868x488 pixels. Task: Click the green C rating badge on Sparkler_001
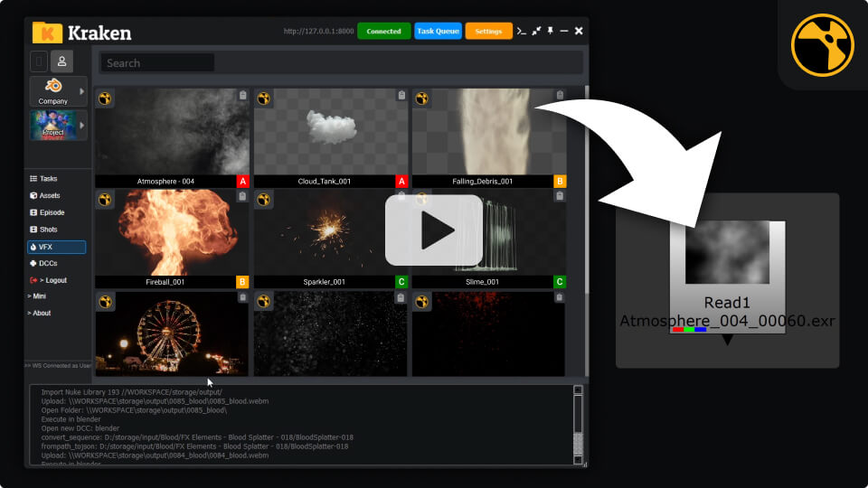pyautogui.click(x=401, y=282)
